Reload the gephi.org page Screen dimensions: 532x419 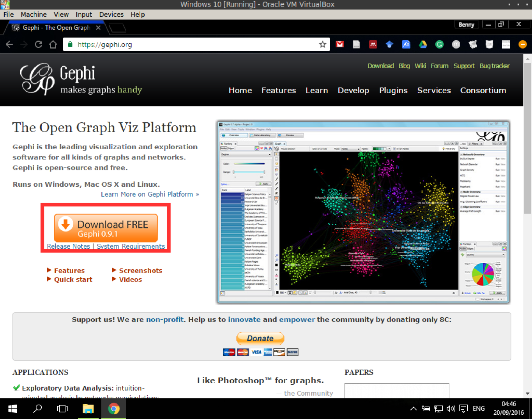(38, 44)
